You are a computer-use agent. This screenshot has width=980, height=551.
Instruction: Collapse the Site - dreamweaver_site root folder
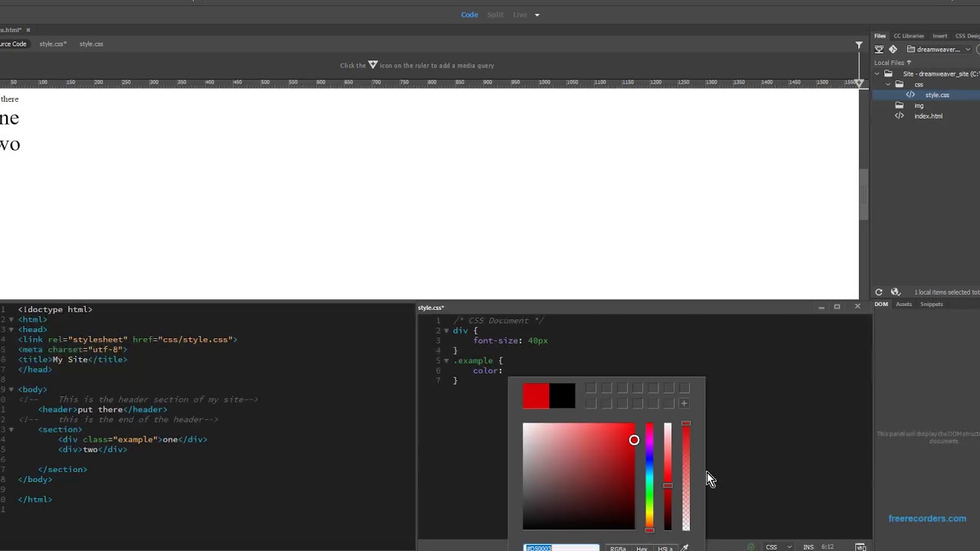[877, 74]
